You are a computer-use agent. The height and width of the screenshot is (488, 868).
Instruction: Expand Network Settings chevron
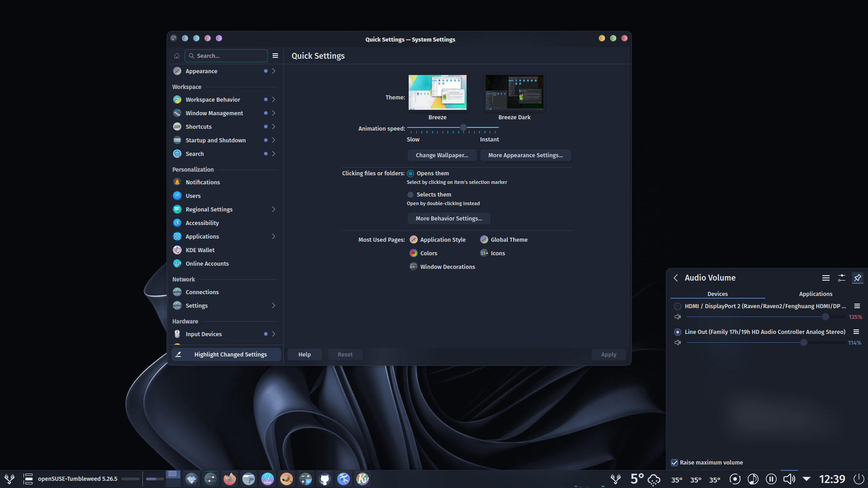pyautogui.click(x=274, y=305)
